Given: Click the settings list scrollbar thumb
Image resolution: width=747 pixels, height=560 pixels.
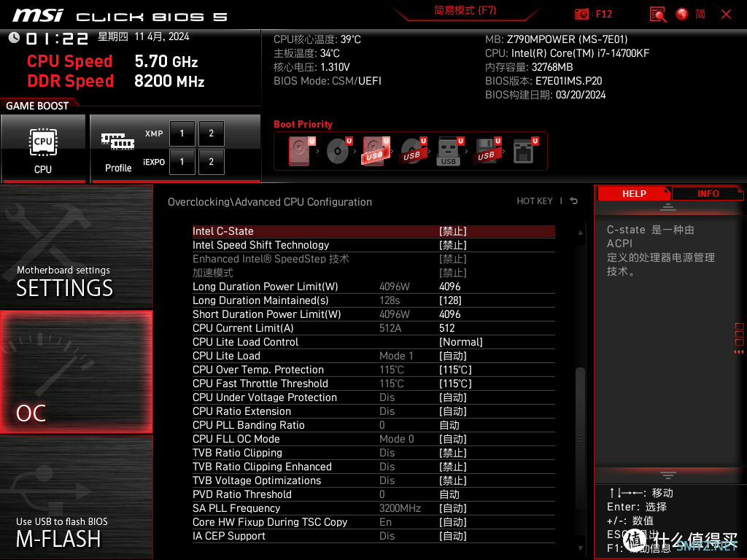Looking at the screenshot, I should coord(580,438).
